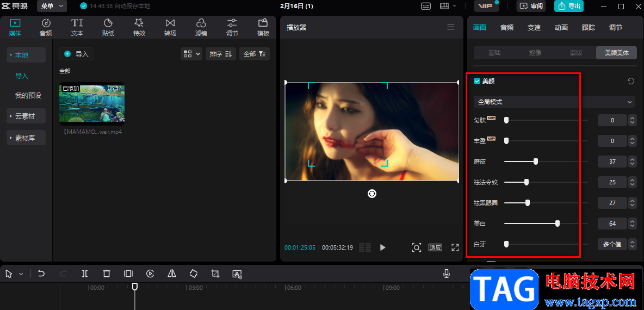This screenshot has width=644, height=310.
Task: Click the layout switch icon in title bar
Action: coord(444,6)
